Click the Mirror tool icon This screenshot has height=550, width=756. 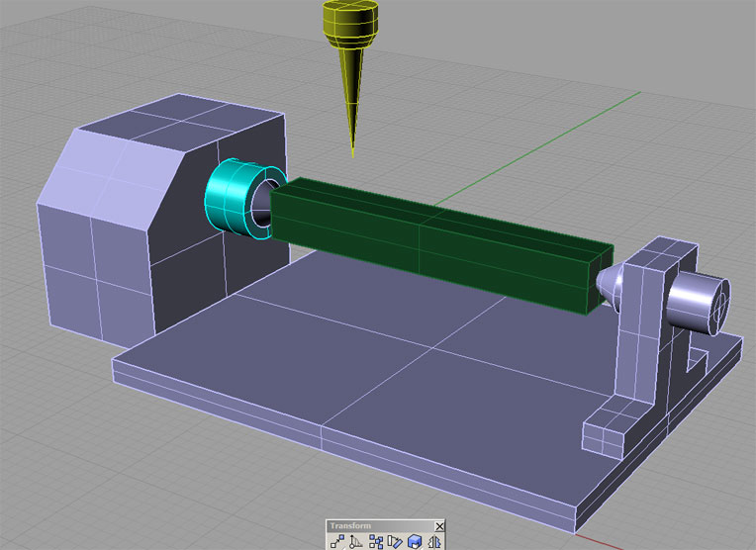[433, 541]
